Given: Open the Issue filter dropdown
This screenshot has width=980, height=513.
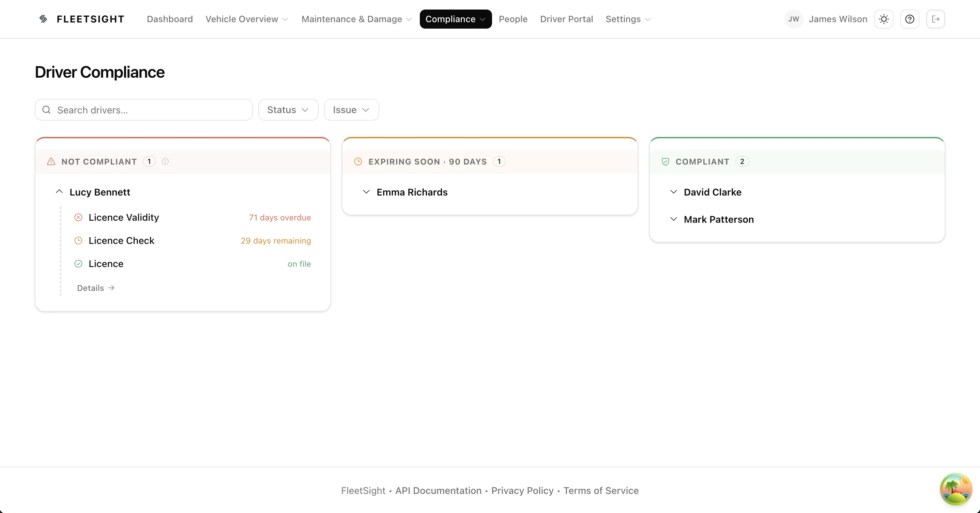Looking at the screenshot, I should (351, 110).
